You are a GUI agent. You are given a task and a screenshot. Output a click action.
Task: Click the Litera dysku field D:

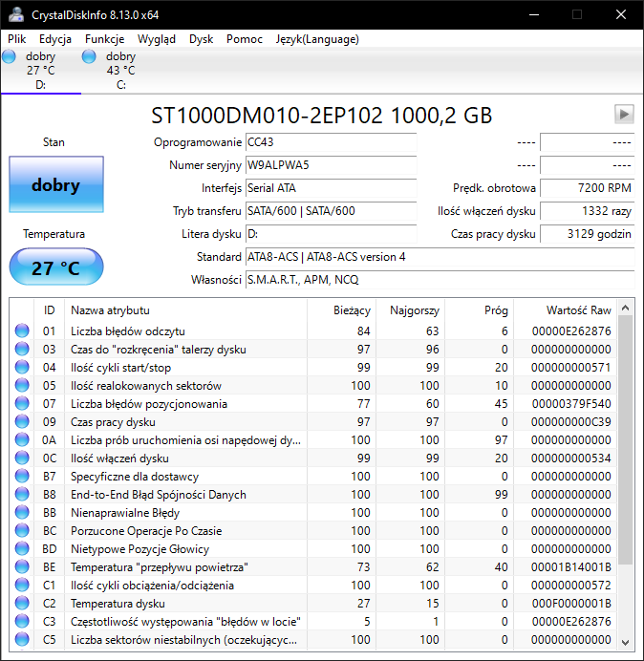click(331, 234)
